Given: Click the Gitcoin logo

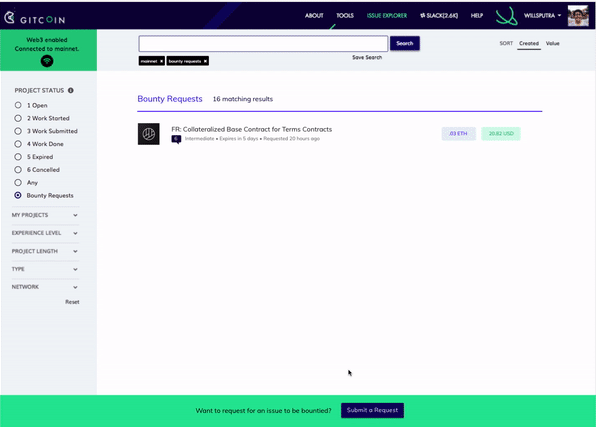Looking at the screenshot, I should click(x=35, y=17).
